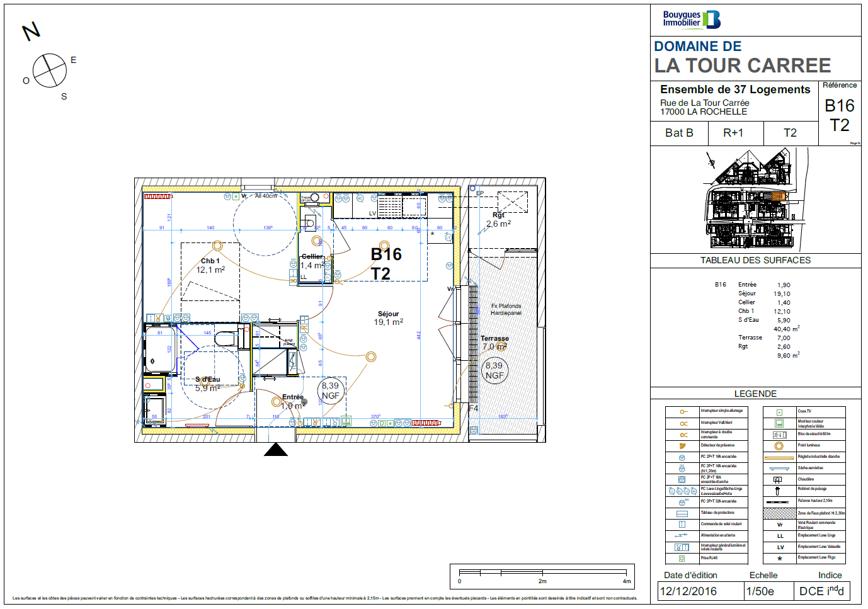Screen dimensions: 868x609
Task: Click the Tableau de protections legend symbol
Action: (682, 513)
